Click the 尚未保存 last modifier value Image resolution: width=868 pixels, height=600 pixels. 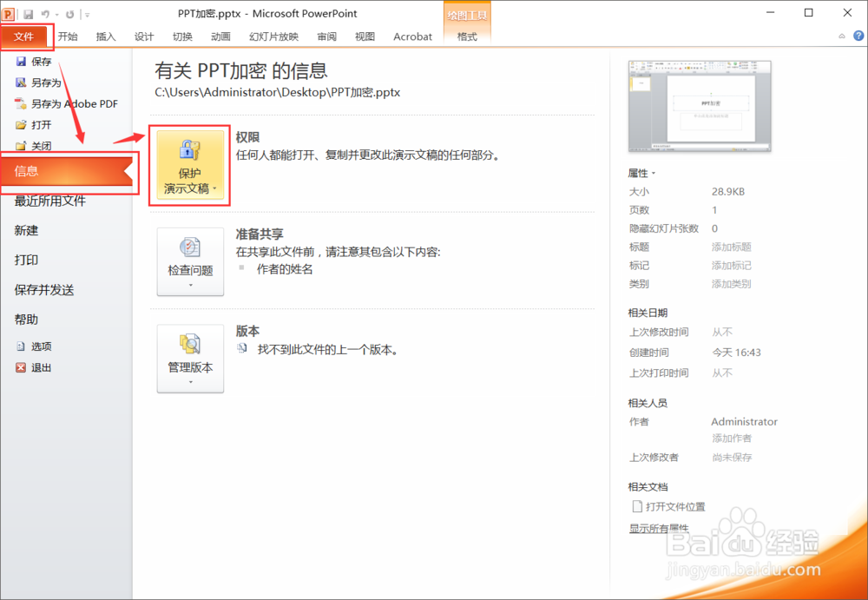[732, 457]
